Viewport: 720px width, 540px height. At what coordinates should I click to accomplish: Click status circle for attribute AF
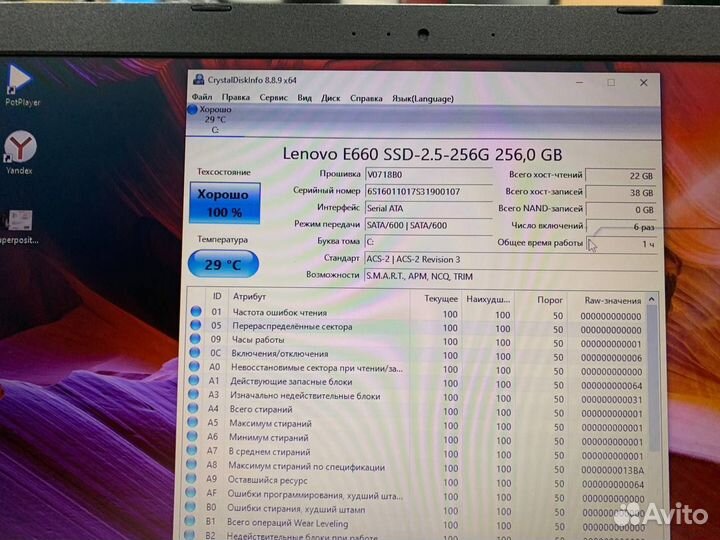point(190,493)
